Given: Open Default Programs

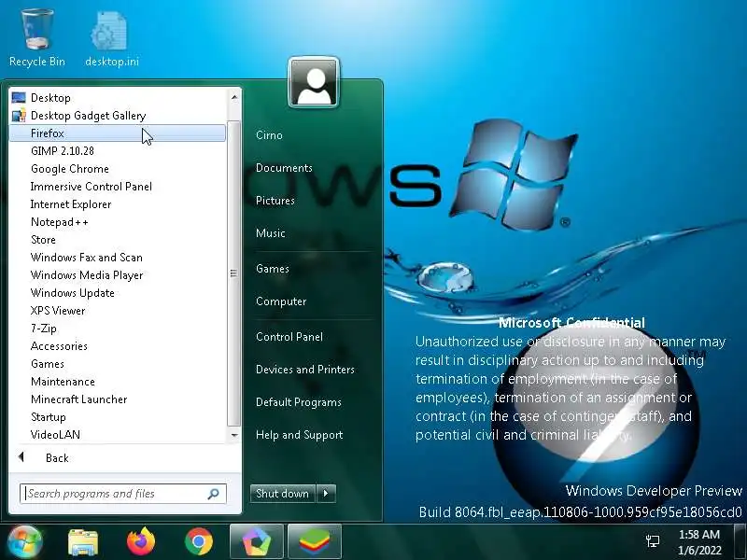Looking at the screenshot, I should [299, 402].
